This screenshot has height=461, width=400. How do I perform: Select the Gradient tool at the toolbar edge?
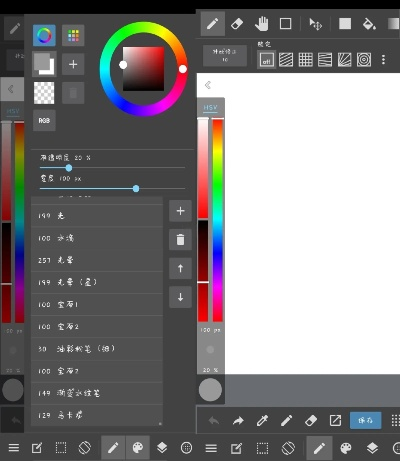click(394, 24)
